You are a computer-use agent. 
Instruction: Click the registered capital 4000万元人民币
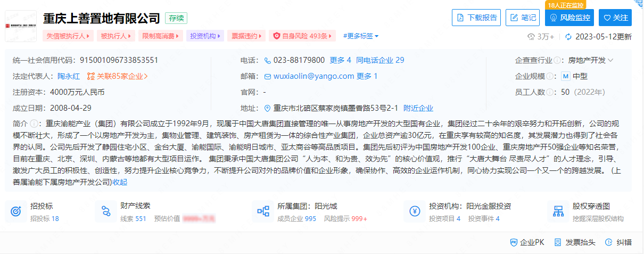click(77, 92)
